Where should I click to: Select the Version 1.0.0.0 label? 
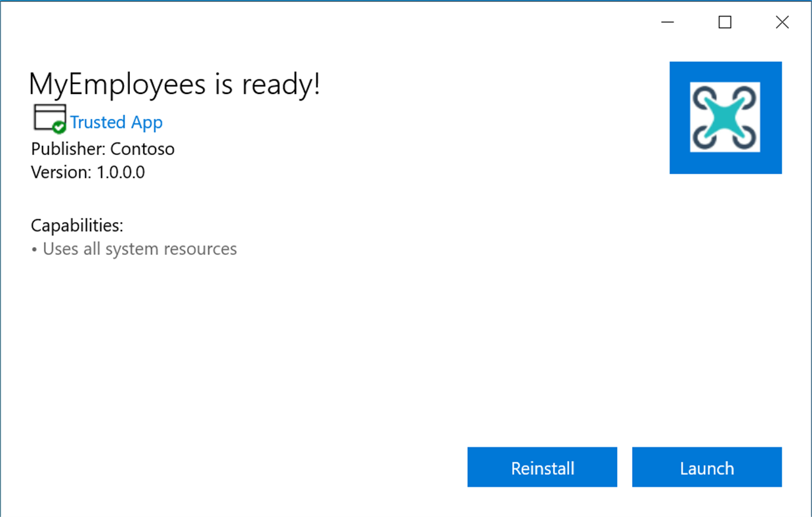point(87,172)
